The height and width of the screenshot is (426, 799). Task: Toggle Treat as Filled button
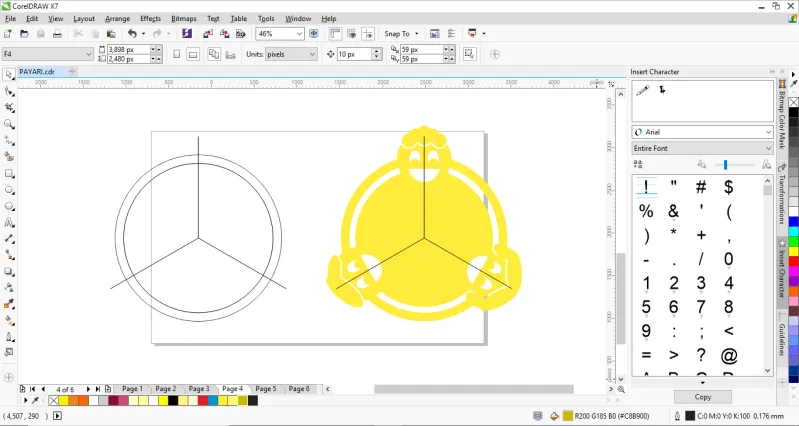[x=469, y=54]
